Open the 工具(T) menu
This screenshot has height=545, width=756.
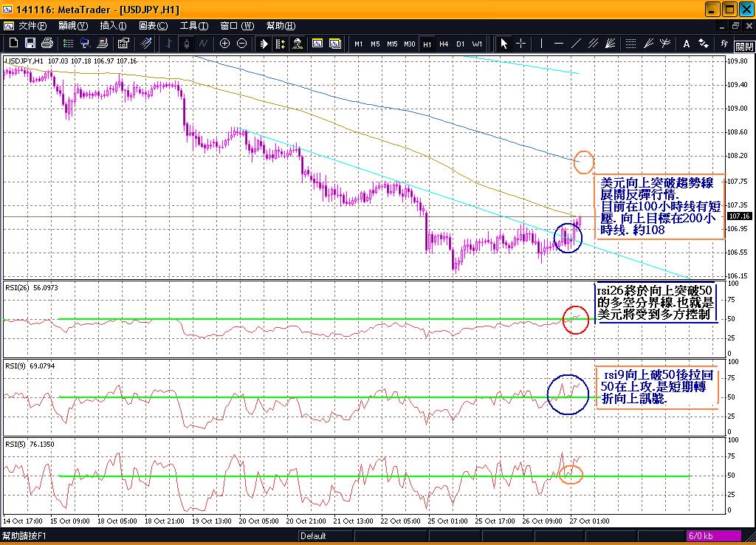point(193,26)
